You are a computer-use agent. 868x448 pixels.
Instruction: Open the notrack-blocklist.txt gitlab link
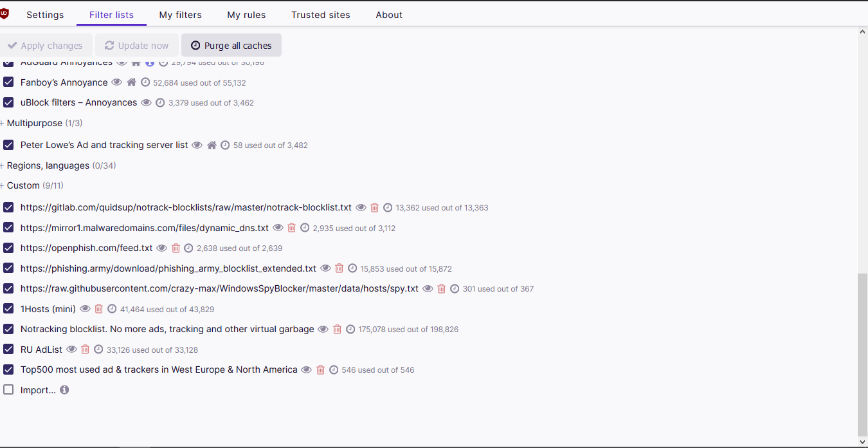tap(186, 207)
